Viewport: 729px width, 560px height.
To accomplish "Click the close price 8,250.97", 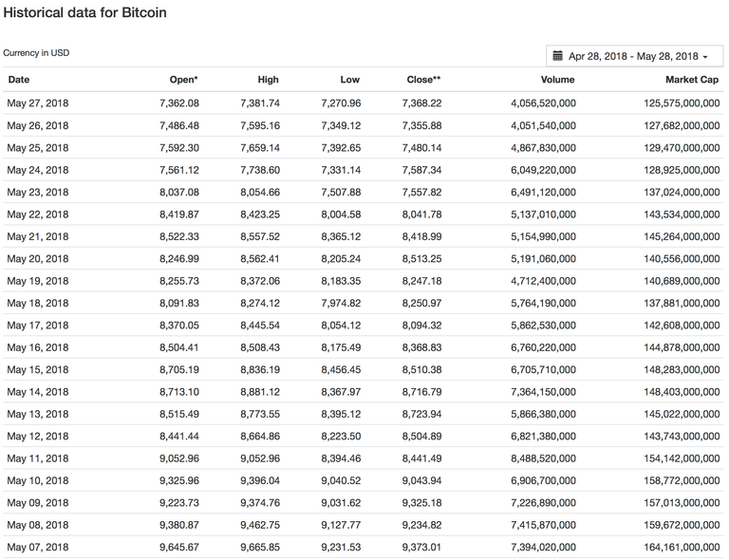I will pyautogui.click(x=422, y=304).
